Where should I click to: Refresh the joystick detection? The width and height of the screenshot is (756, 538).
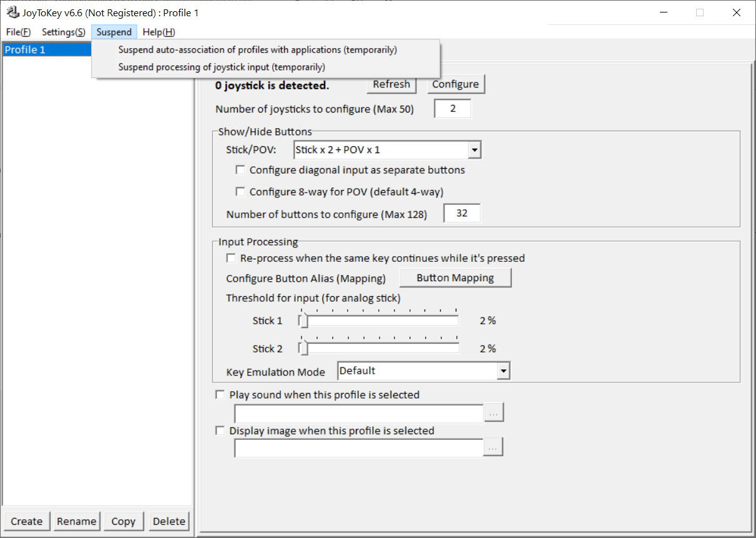(391, 84)
